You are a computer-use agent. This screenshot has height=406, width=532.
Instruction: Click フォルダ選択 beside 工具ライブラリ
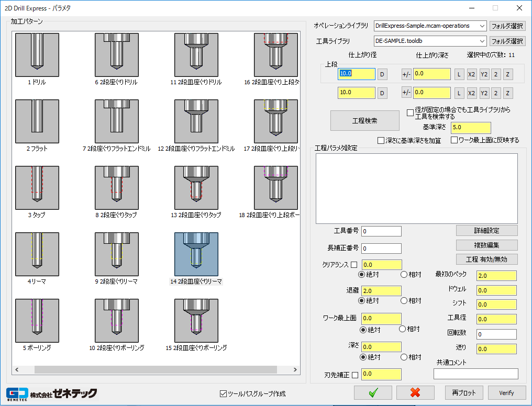point(507,41)
